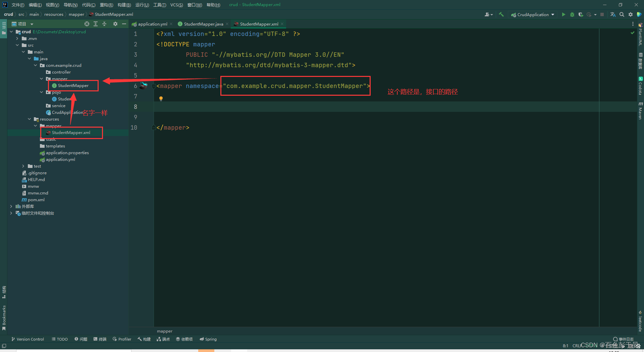Screen dimensions: 644x352
Task: Open CrudApplication run configuration dropdown
Action: click(x=533, y=14)
